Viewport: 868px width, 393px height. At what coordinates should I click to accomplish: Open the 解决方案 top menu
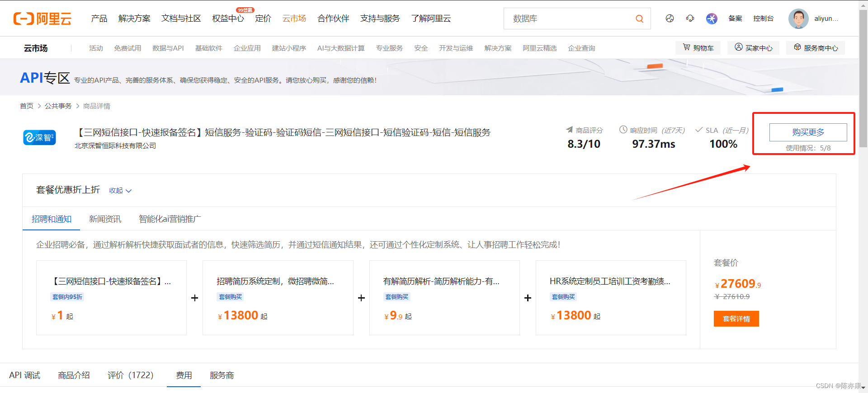pos(134,19)
